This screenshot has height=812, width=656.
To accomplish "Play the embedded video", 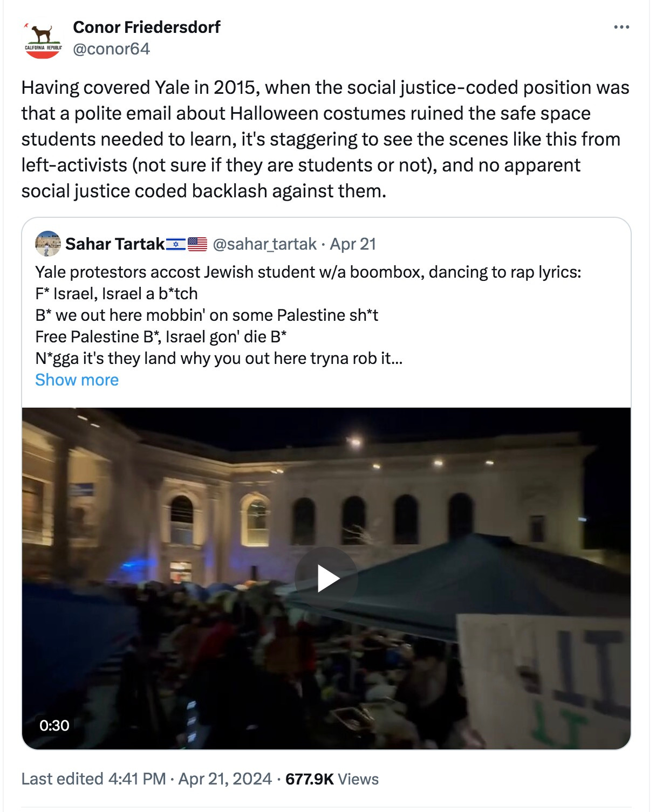I will [x=326, y=579].
